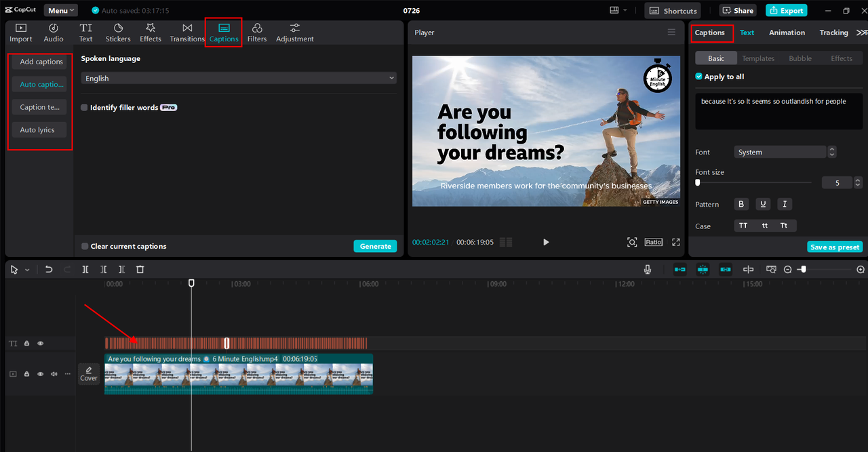Open the CapCut Menu dropdown
The image size is (868, 452).
(61, 10)
